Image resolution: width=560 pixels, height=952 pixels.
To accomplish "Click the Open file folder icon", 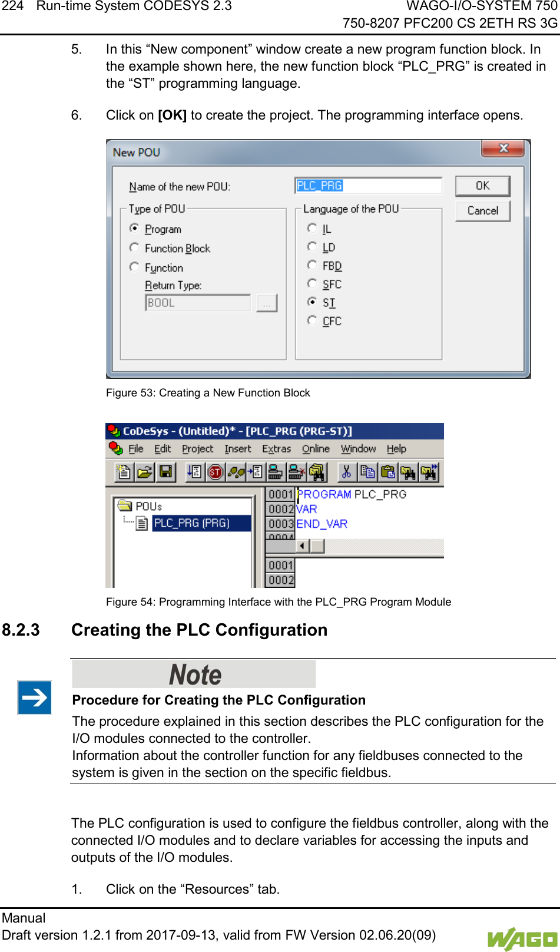I will [x=144, y=472].
